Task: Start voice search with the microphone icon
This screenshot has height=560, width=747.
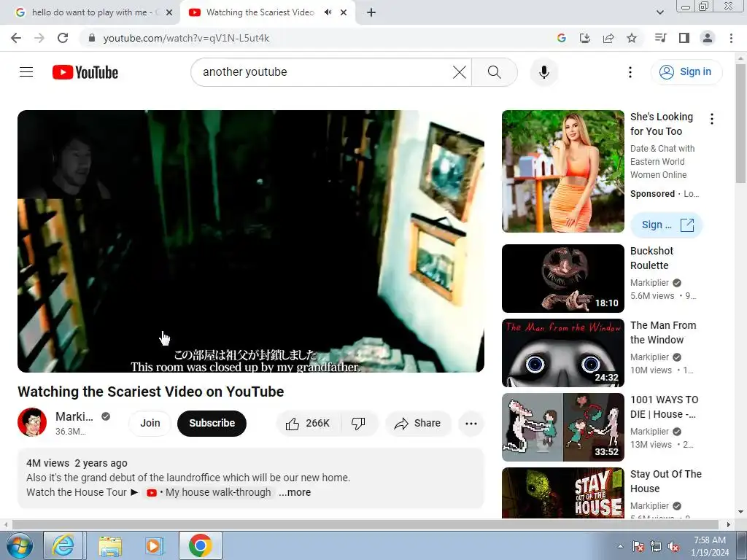Action: (544, 72)
